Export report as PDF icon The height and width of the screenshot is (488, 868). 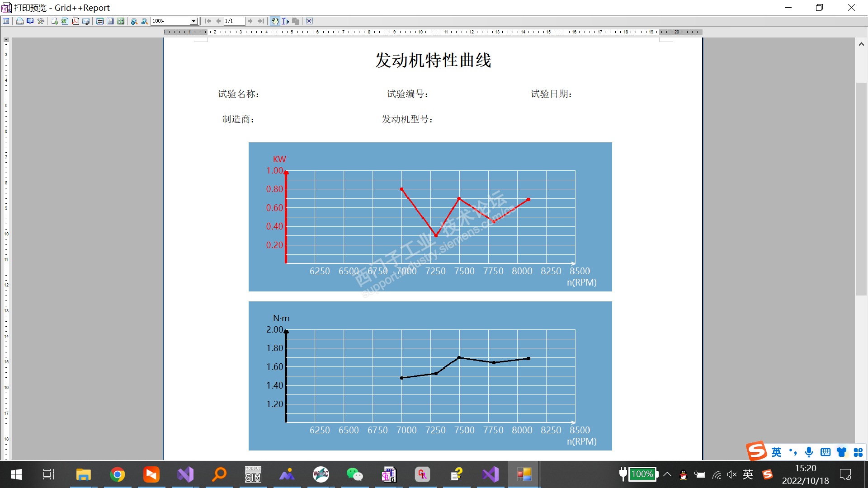click(75, 21)
